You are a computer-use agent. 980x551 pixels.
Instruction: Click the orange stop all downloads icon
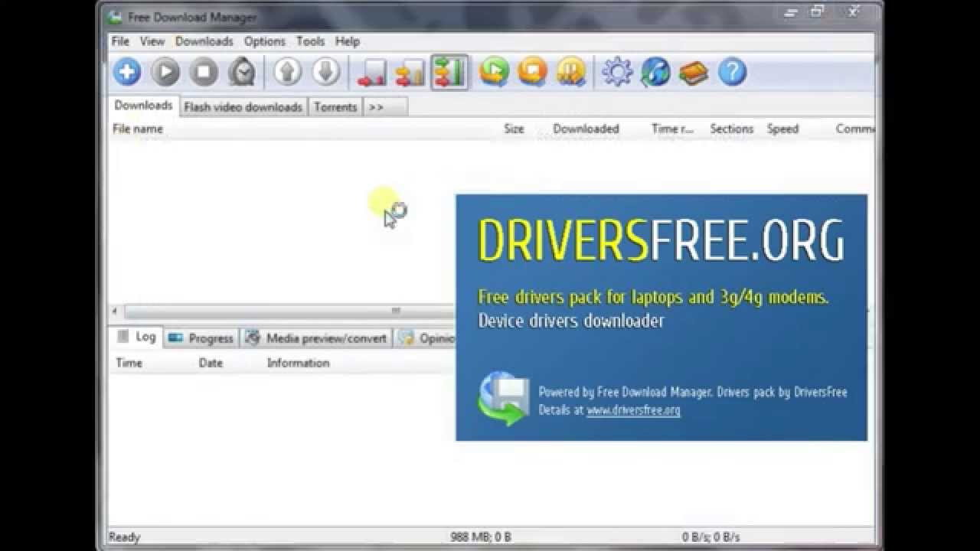tap(533, 73)
